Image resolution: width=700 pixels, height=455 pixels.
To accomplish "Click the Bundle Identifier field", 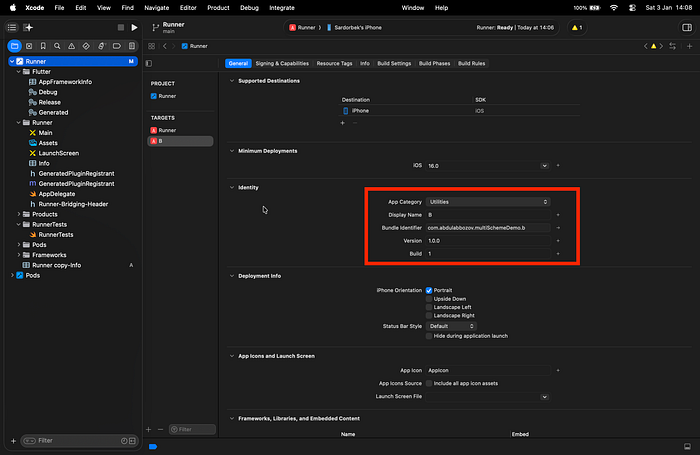I will tap(488, 228).
